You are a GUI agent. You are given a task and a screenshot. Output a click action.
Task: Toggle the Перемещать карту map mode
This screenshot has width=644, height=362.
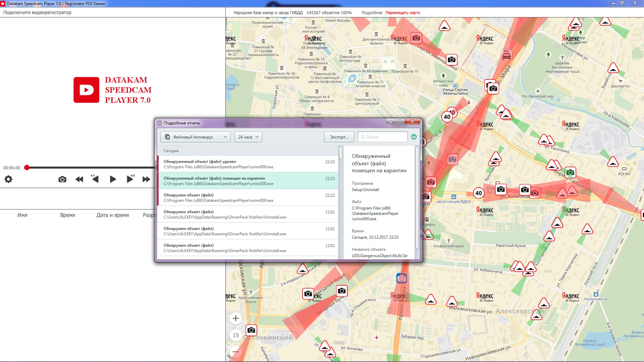click(403, 13)
